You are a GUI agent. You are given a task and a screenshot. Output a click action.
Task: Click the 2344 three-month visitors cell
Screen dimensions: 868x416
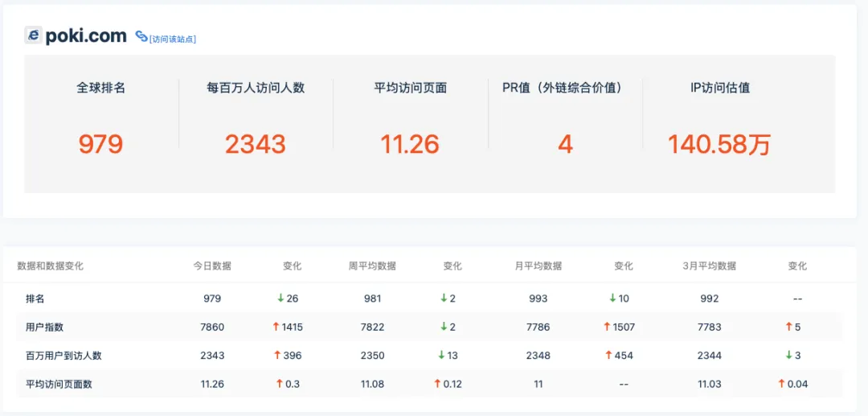[710, 356]
